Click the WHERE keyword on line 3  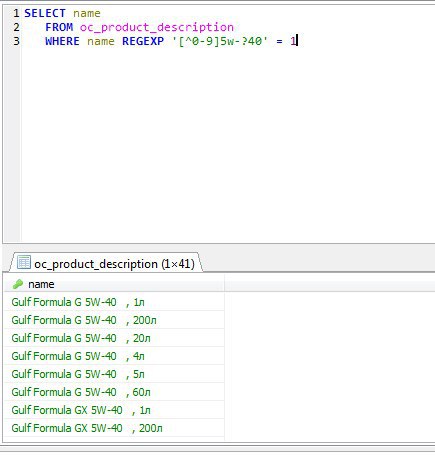point(62,41)
